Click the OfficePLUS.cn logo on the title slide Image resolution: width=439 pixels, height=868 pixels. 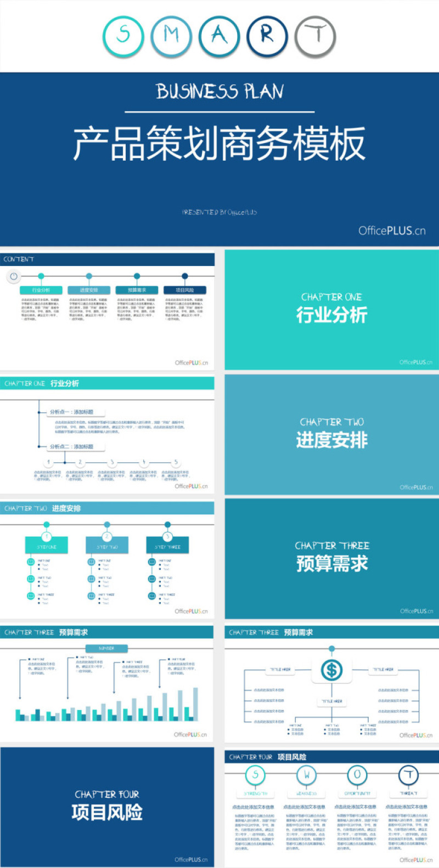click(392, 231)
